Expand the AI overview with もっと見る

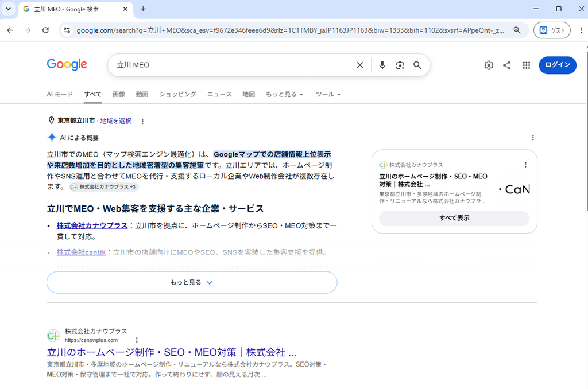coord(192,282)
